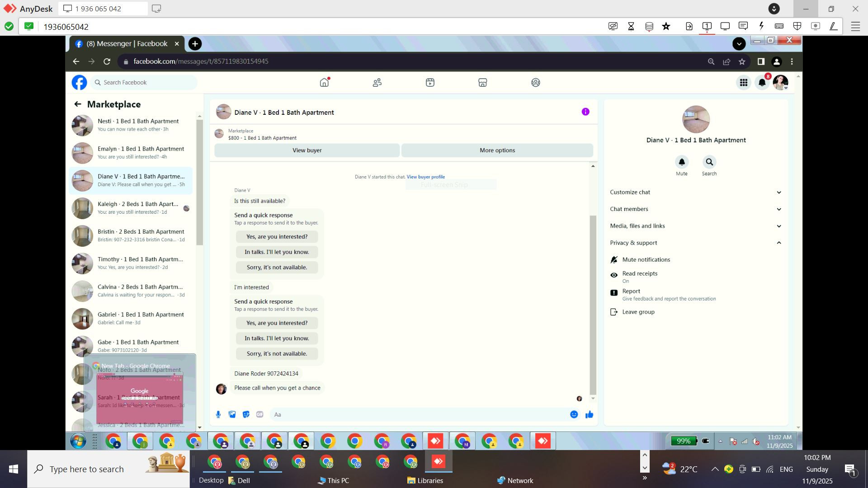Screen dimensions: 868x488
Task: Open the Friends icon in top navigation
Action: tap(377, 82)
